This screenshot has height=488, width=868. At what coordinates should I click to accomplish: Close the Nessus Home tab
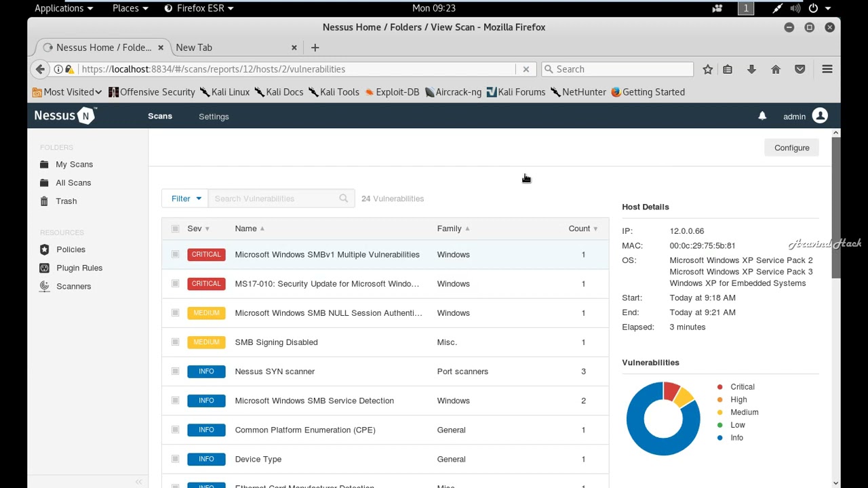[161, 47]
